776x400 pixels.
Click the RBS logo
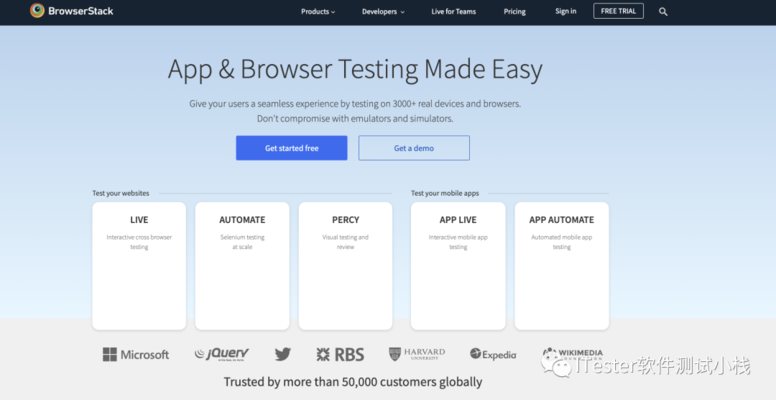click(x=340, y=354)
